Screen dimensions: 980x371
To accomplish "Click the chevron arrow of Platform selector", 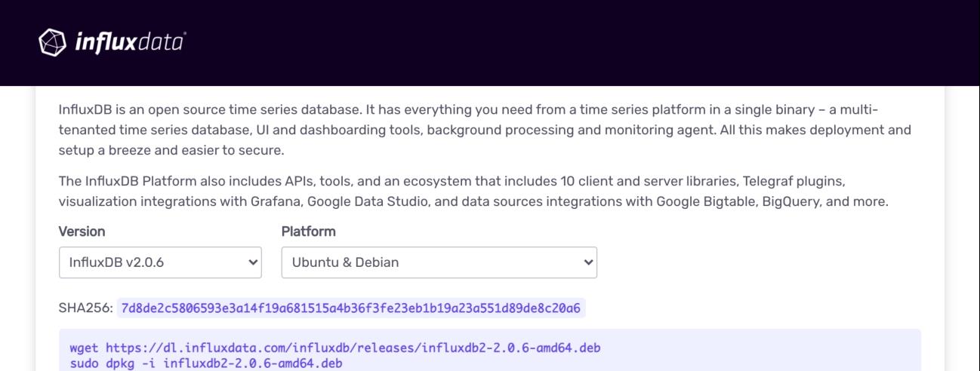I will [x=588, y=262].
